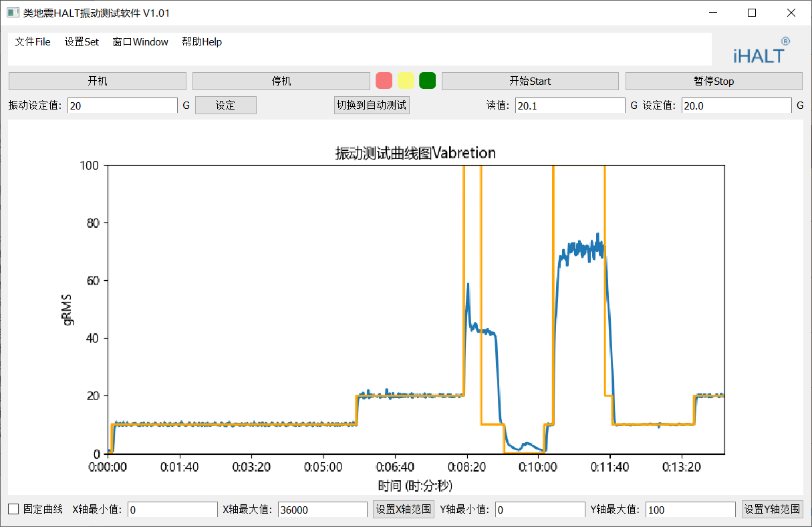
Task: Click the 开始Start button
Action: [x=530, y=81]
